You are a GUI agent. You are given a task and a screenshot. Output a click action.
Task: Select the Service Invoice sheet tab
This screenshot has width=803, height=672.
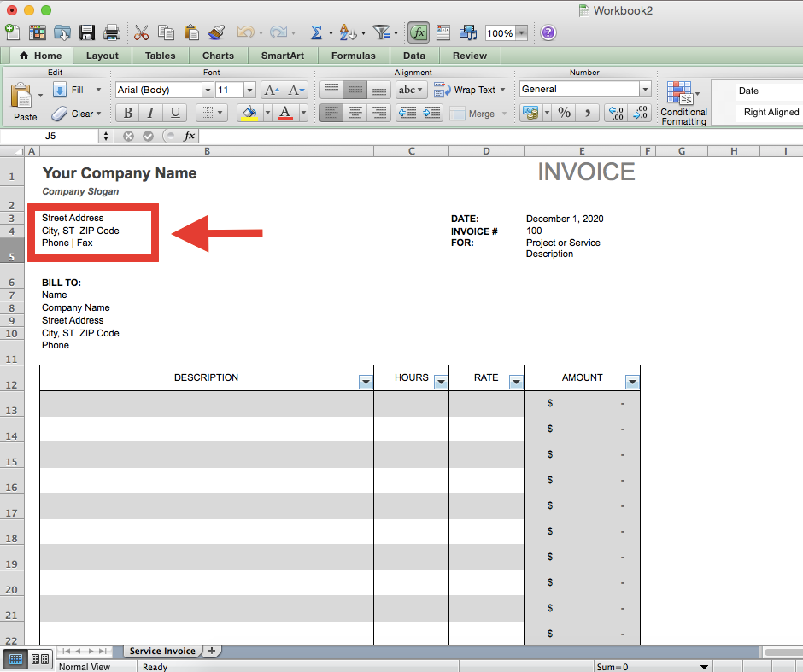point(162,651)
